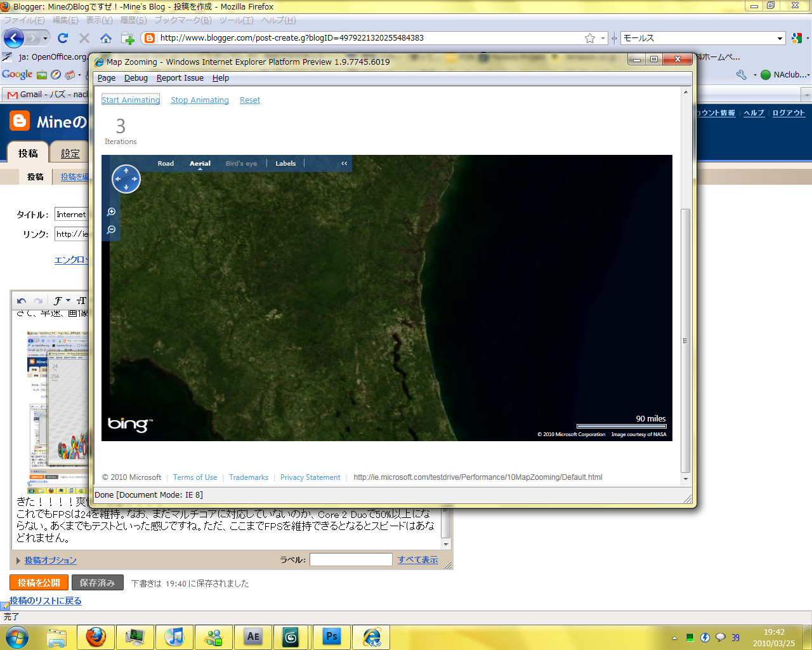Viewport: 812px width, 650px height.
Task: Click the Firefox stop loading X icon
Action: [x=84, y=38]
